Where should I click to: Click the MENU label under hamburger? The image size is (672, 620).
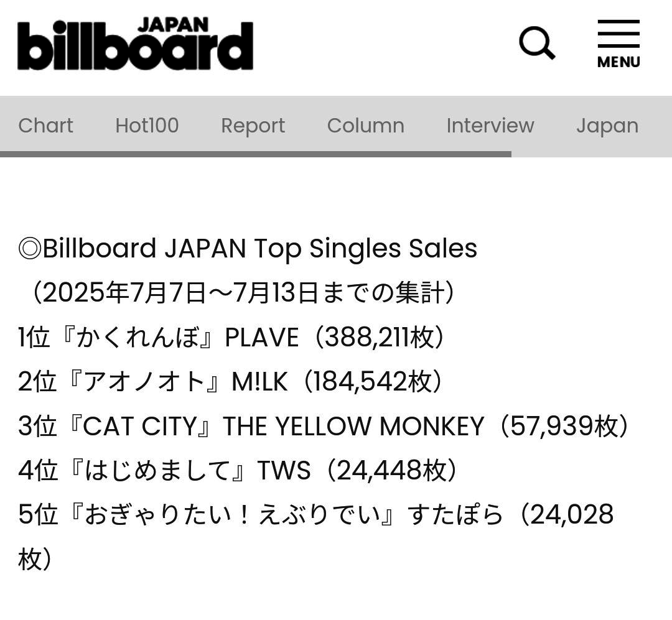pos(618,62)
